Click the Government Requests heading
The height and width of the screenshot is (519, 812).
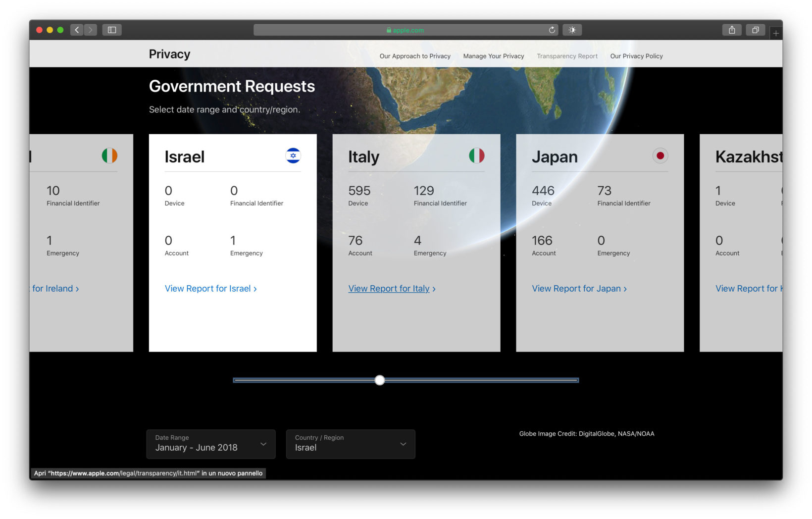232,87
